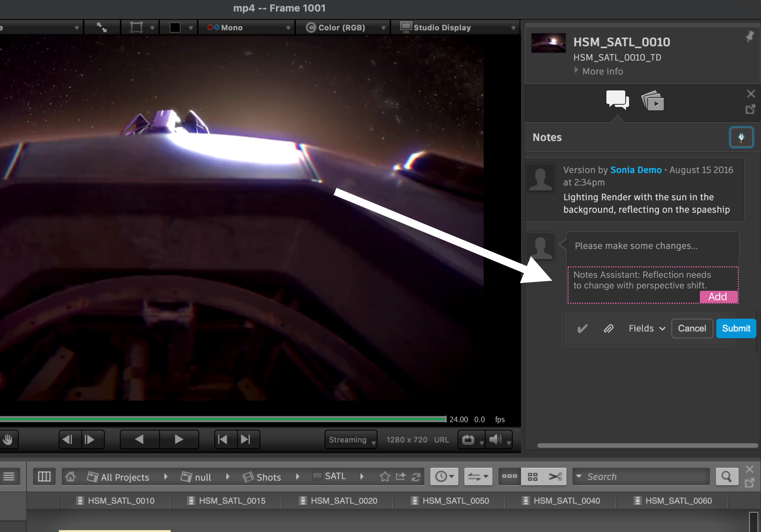Open the versions playback stack icon
Image resolution: width=761 pixels, height=532 pixels.
click(653, 101)
